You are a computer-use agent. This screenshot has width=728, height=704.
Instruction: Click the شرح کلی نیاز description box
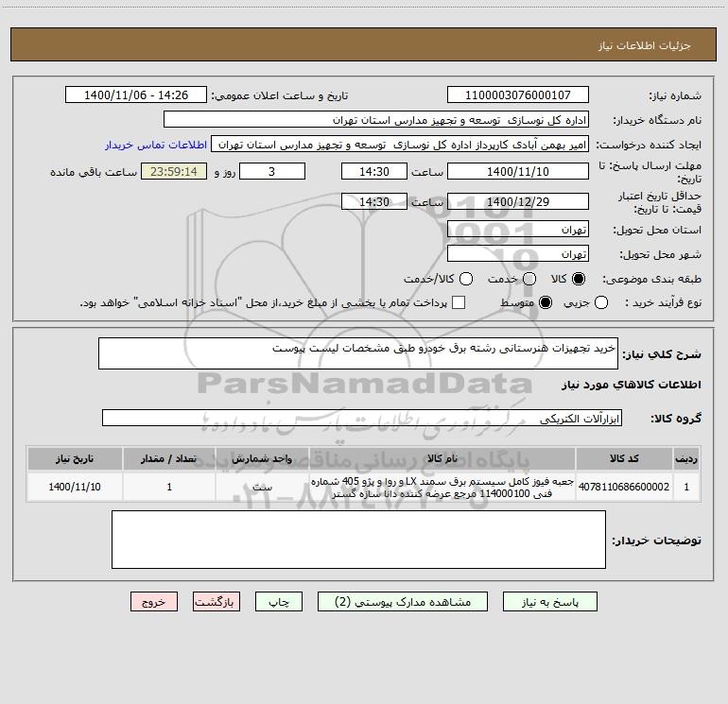click(x=358, y=353)
